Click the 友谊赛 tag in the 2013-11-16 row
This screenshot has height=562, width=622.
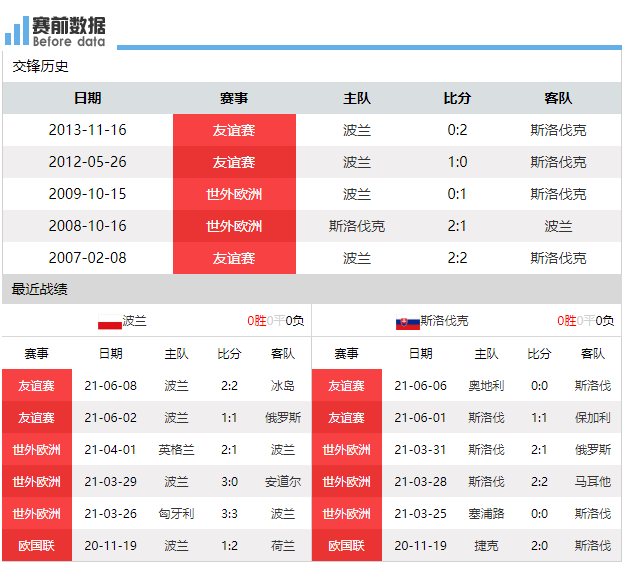pos(234,130)
